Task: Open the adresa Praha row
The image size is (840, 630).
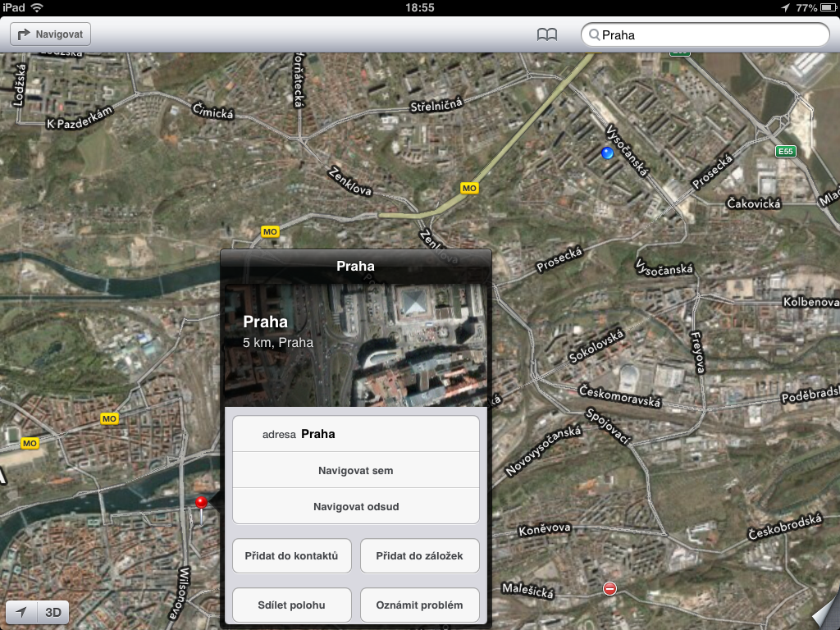Action: 355,433
